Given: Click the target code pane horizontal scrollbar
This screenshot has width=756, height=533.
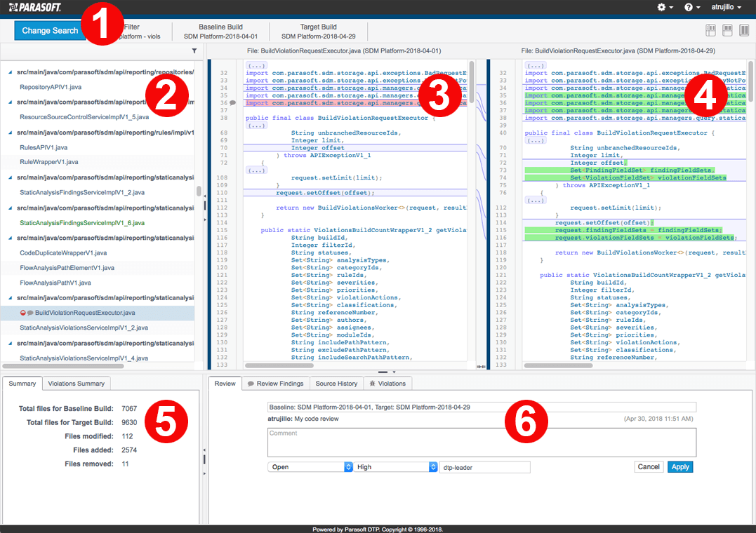Looking at the screenshot, I should [558, 365].
